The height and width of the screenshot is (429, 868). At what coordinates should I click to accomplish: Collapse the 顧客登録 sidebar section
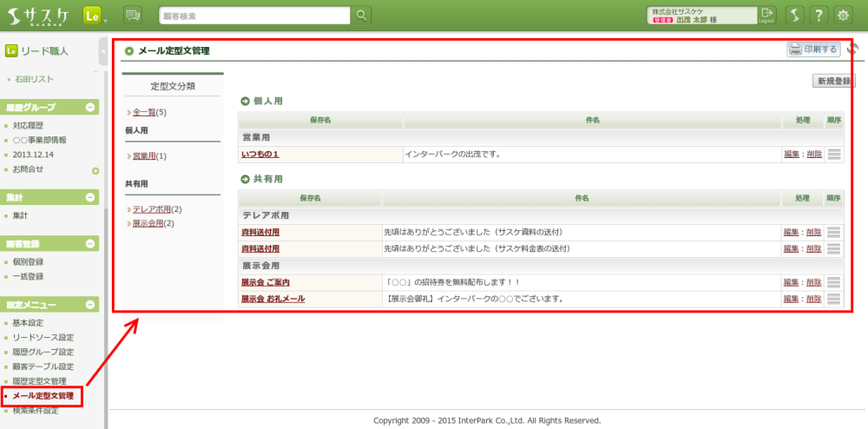90,244
